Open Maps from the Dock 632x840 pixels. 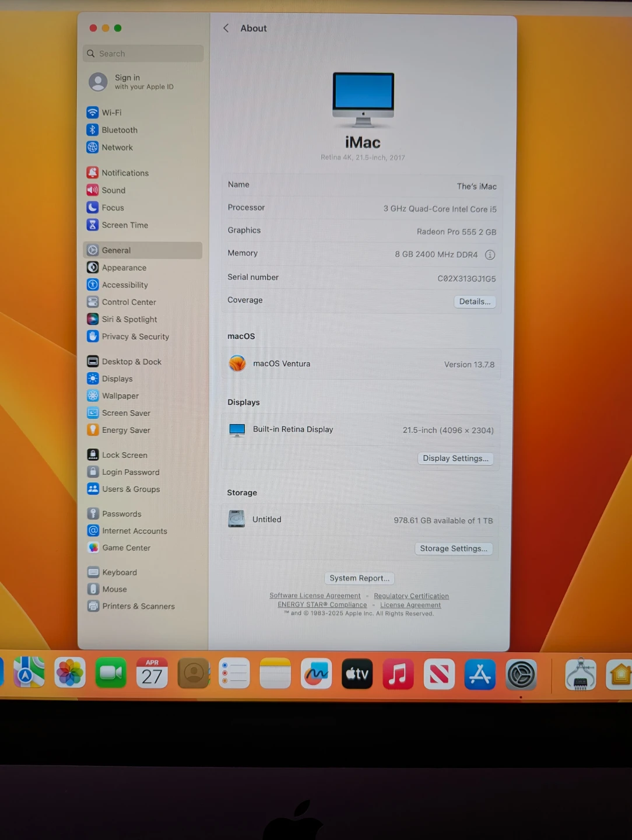29,673
